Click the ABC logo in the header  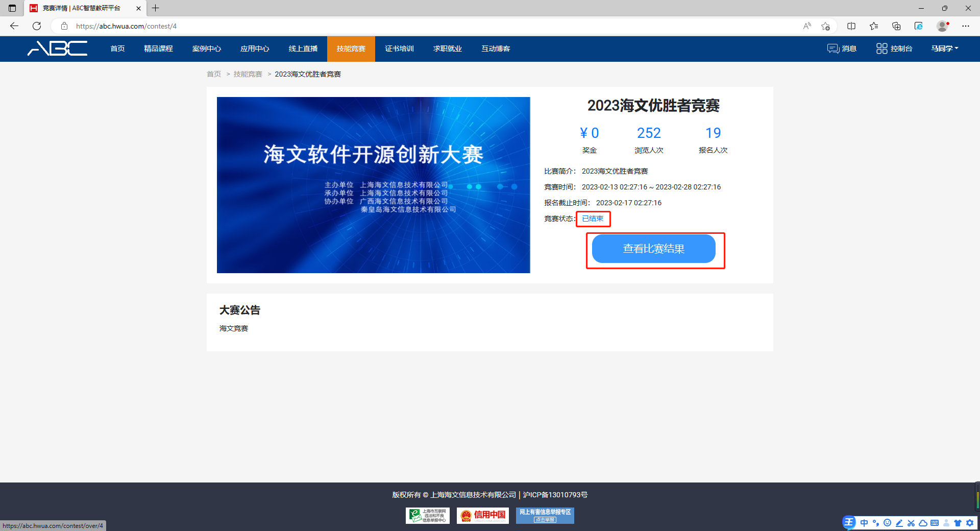click(x=57, y=49)
